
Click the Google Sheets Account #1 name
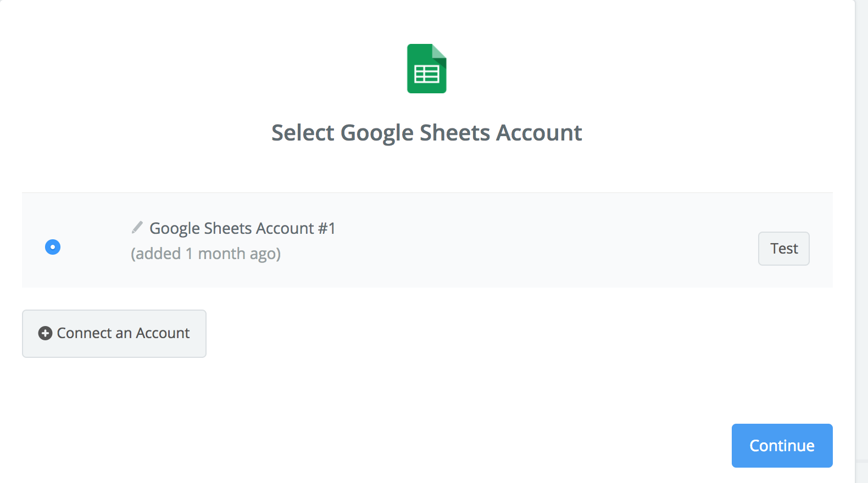click(x=242, y=228)
